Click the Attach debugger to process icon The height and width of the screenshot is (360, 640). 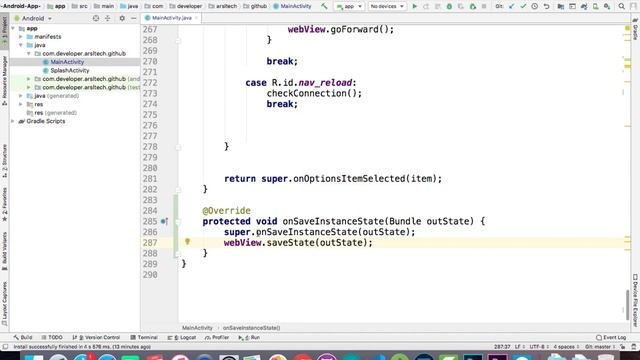473,6
